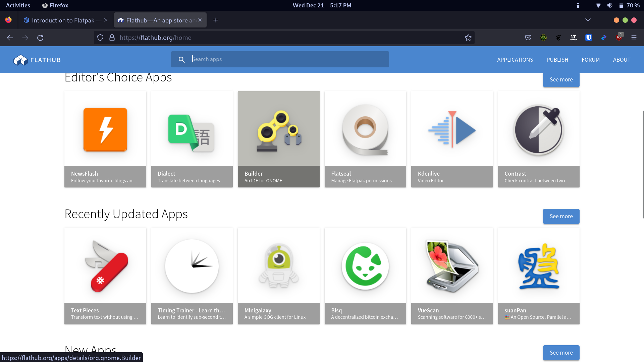Click the tracking protection shield icon

100,38
